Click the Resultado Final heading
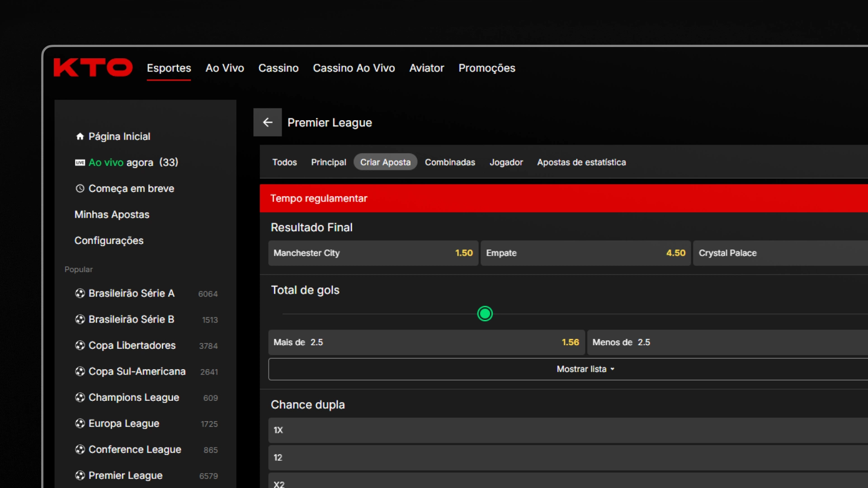 point(311,228)
